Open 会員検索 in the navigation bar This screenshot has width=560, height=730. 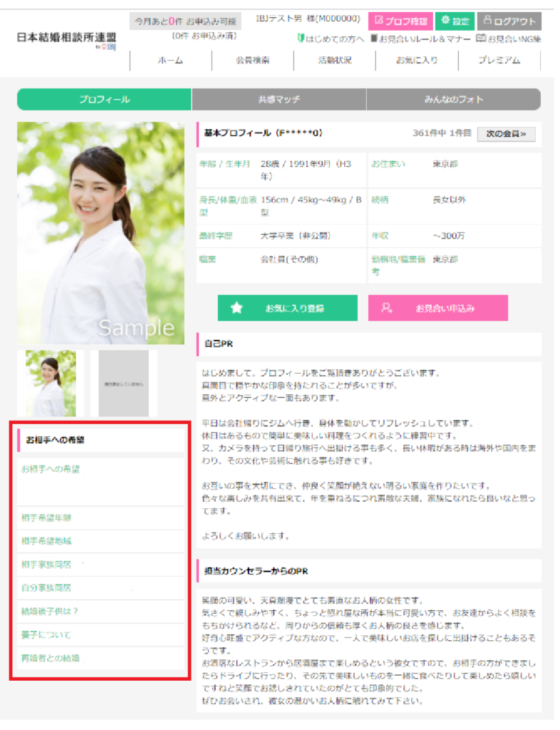coord(252,61)
